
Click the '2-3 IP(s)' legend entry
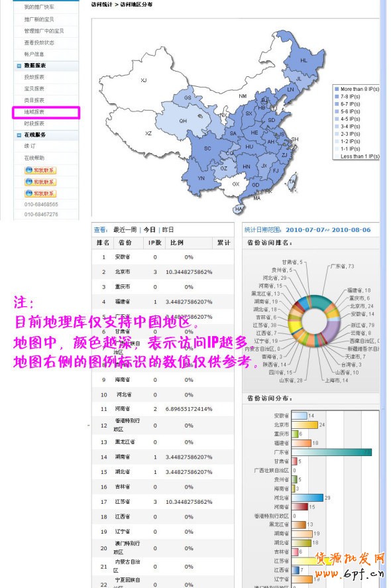347,134
